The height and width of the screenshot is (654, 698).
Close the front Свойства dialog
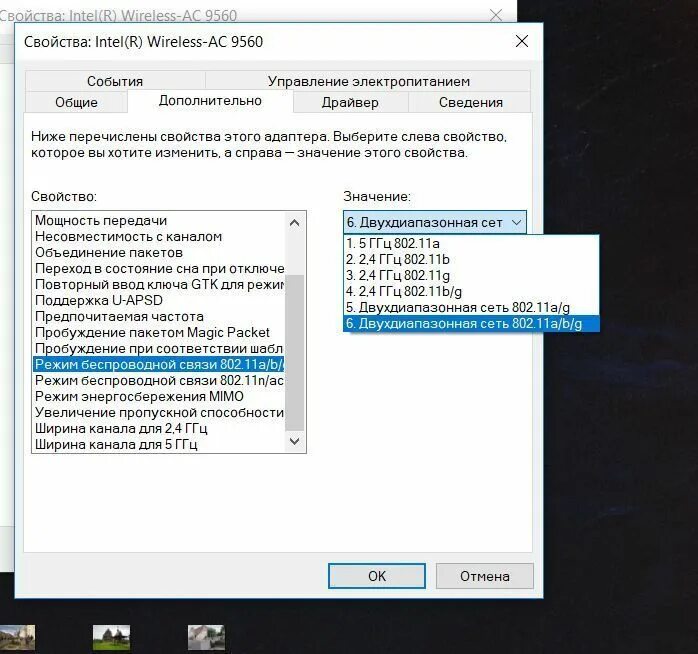tap(522, 41)
